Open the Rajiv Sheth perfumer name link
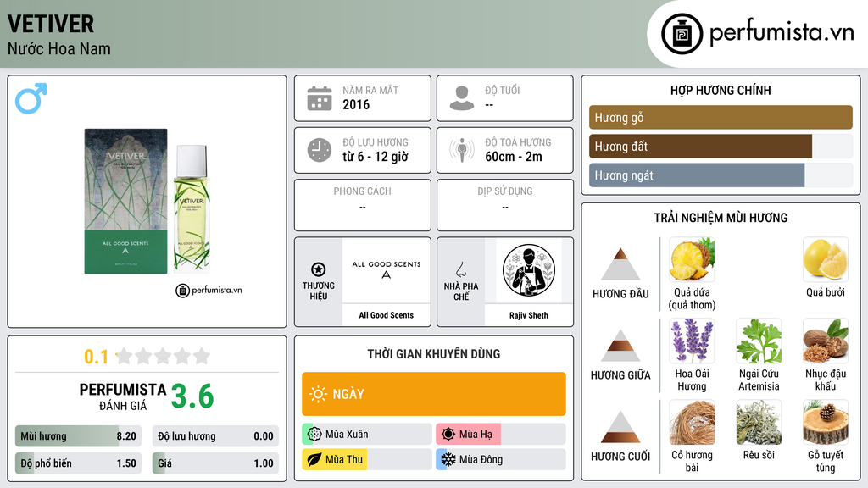Viewport: 868px width, 488px height. point(529,315)
